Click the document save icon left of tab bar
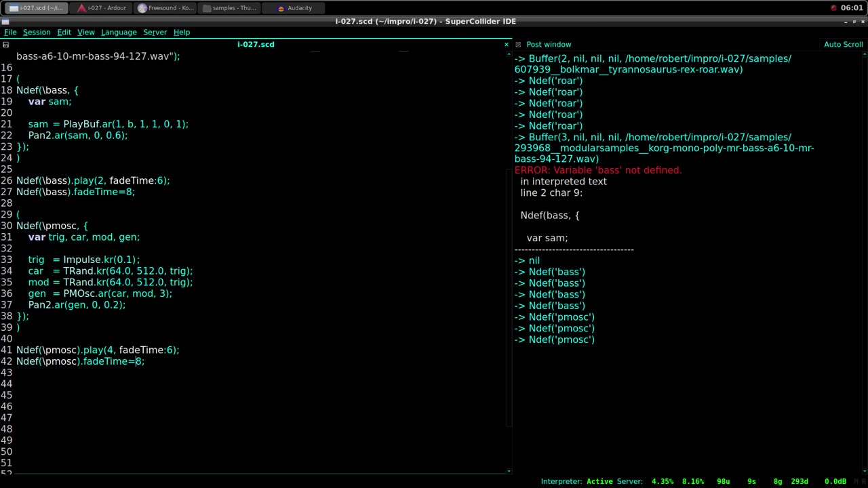 tap(6, 44)
